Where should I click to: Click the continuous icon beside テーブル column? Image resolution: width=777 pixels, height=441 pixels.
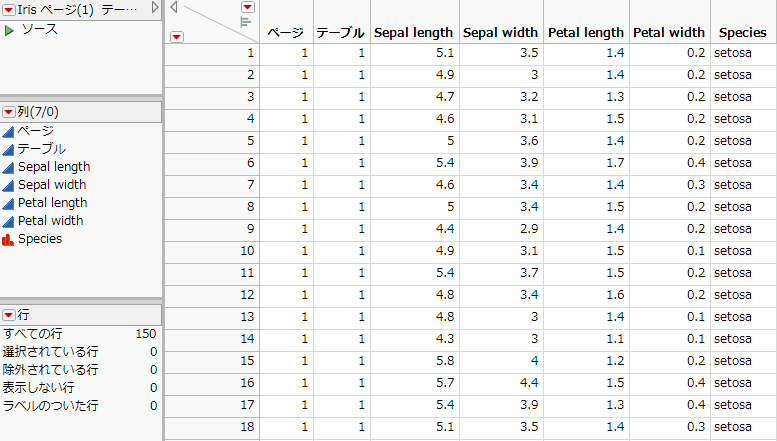tap(8, 149)
